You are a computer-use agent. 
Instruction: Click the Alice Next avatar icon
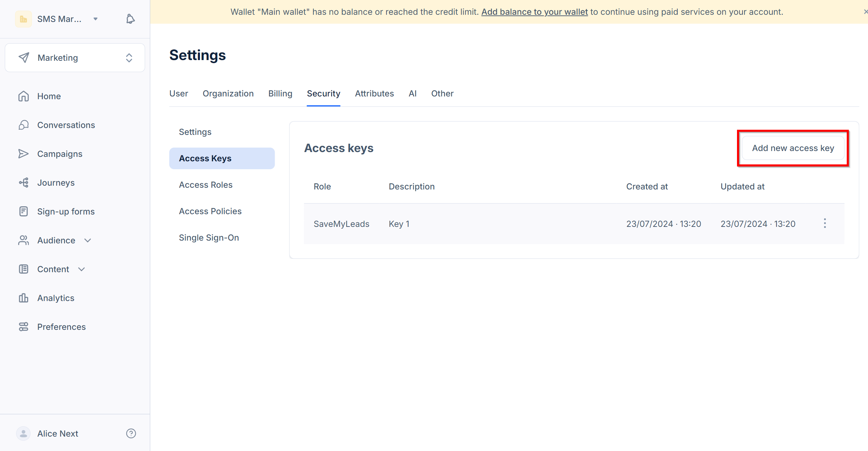tap(23, 433)
